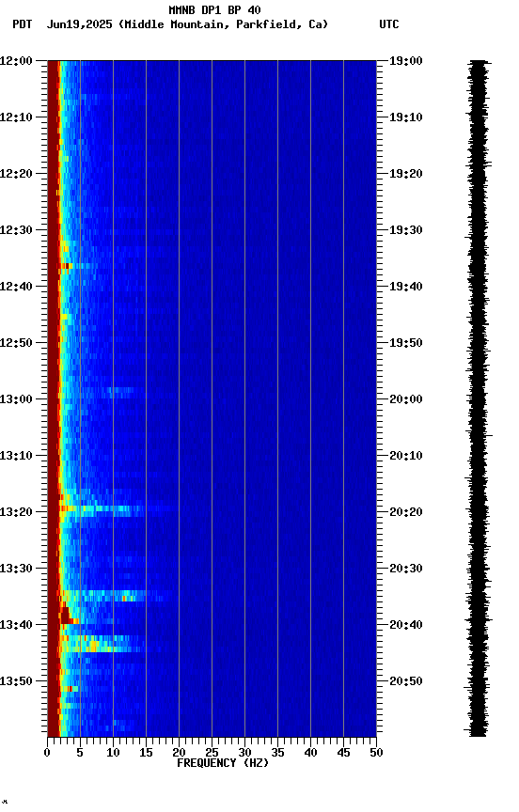Click the 20:00 UTC time label
The width and height of the screenshot is (519, 812).
pyautogui.click(x=406, y=399)
